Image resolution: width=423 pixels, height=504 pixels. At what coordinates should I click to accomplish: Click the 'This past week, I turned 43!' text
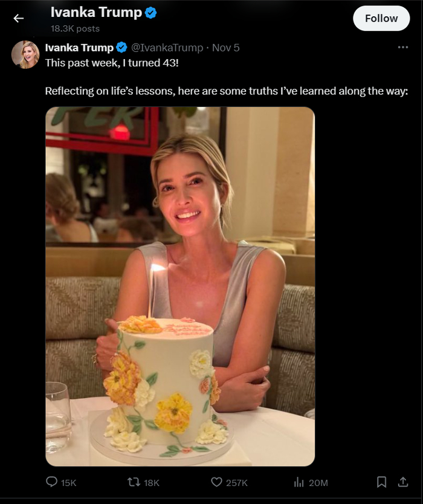(112, 62)
